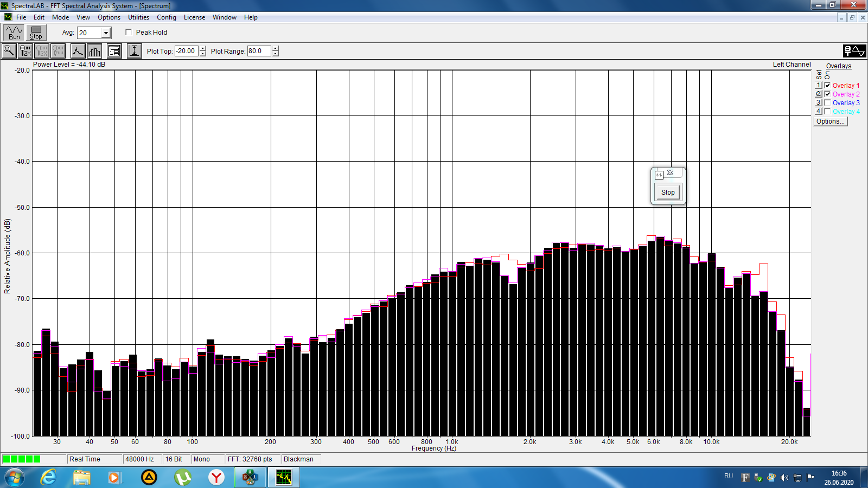
Task: Open Yandex browser icon on the taskbar
Action: click(216, 478)
